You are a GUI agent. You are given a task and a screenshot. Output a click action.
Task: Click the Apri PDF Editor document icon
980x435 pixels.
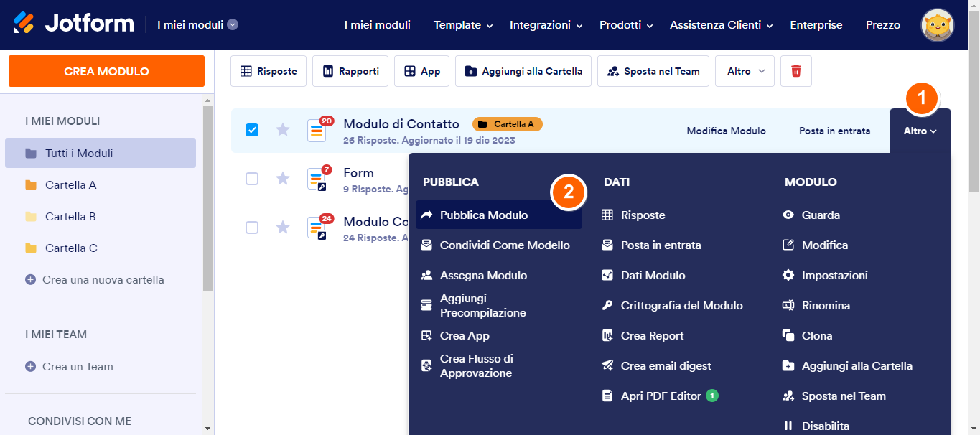pos(607,396)
